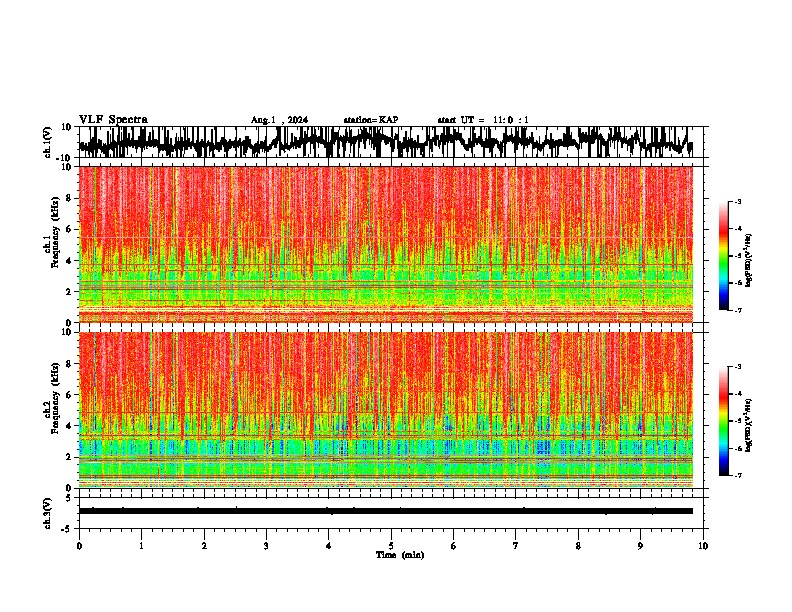Click the "6" kHz tick of ch.2 spectrogram
Screen dimensions: 792x612
(x=69, y=395)
